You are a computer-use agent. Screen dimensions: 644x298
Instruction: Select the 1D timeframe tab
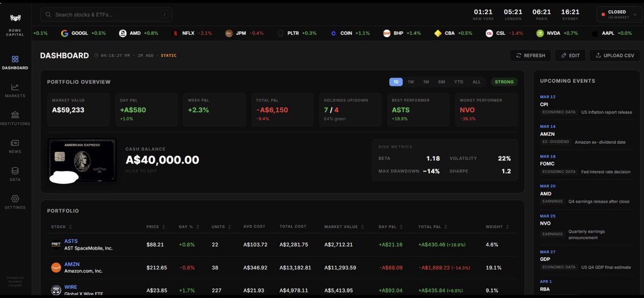point(396,82)
